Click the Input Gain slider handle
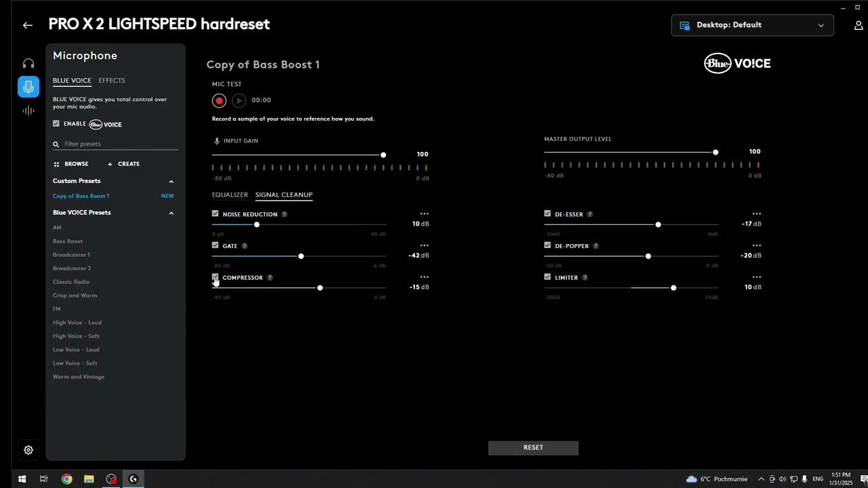The height and width of the screenshot is (488, 868). [x=383, y=155]
